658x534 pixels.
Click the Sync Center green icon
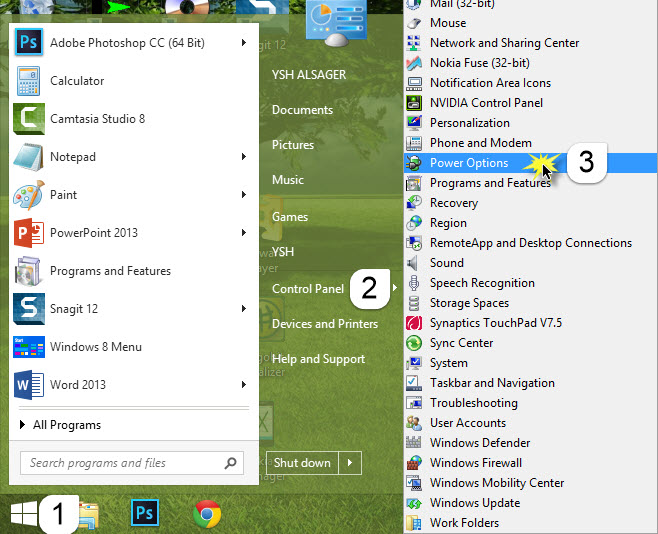(x=414, y=343)
